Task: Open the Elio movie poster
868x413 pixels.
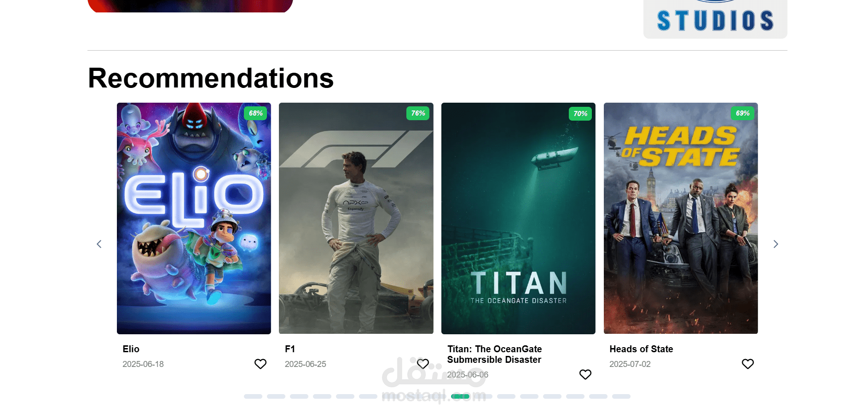Action: coord(194,218)
